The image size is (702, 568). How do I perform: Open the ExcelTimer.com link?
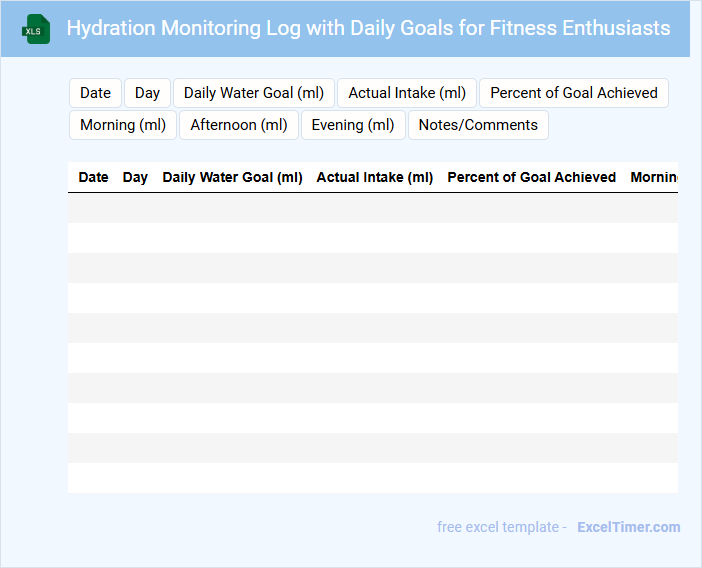point(628,527)
